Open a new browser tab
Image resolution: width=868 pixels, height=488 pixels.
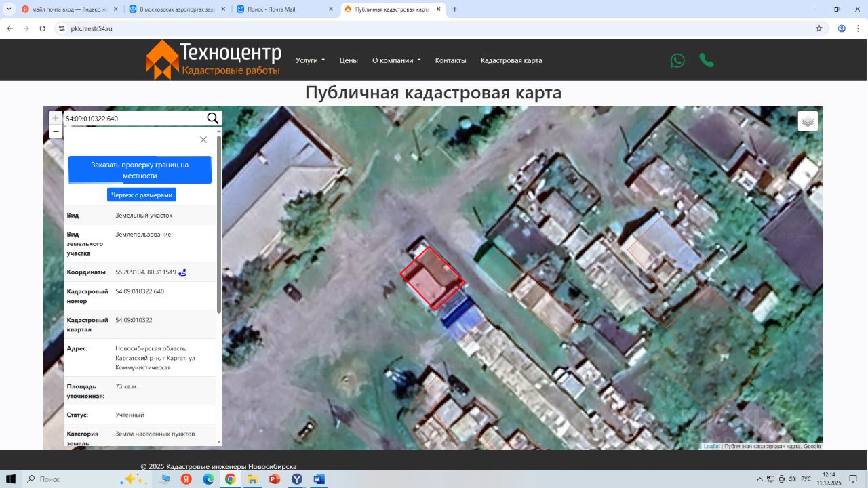454,9
